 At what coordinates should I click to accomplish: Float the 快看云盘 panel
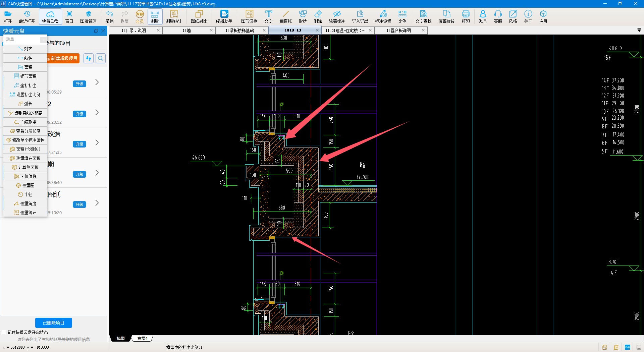click(x=96, y=31)
